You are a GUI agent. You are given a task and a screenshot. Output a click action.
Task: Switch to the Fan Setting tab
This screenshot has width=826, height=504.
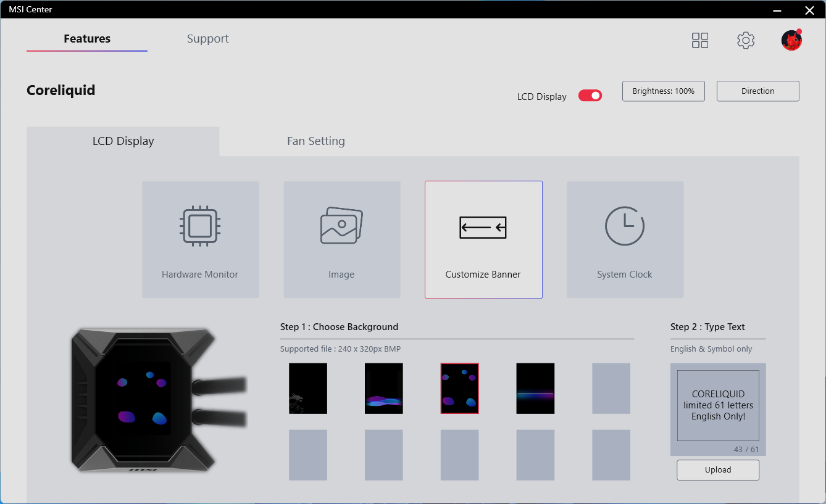tap(315, 141)
